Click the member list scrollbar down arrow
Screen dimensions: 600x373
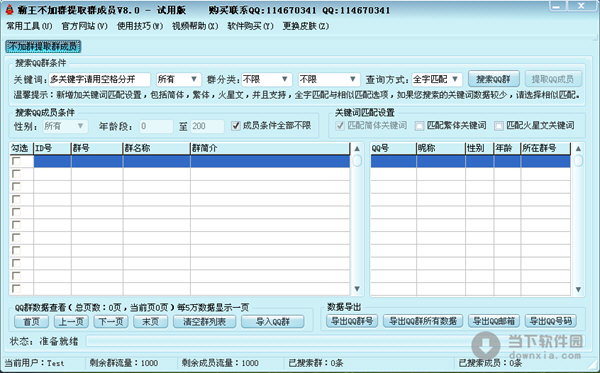click(x=578, y=290)
